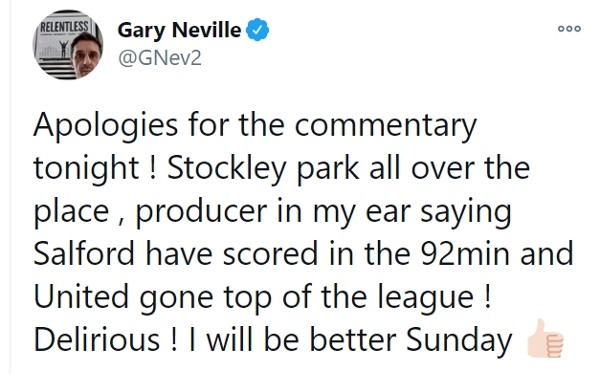The image size is (600, 392).
Task: Select the word "Sunday" before the emoji
Action: [459, 340]
